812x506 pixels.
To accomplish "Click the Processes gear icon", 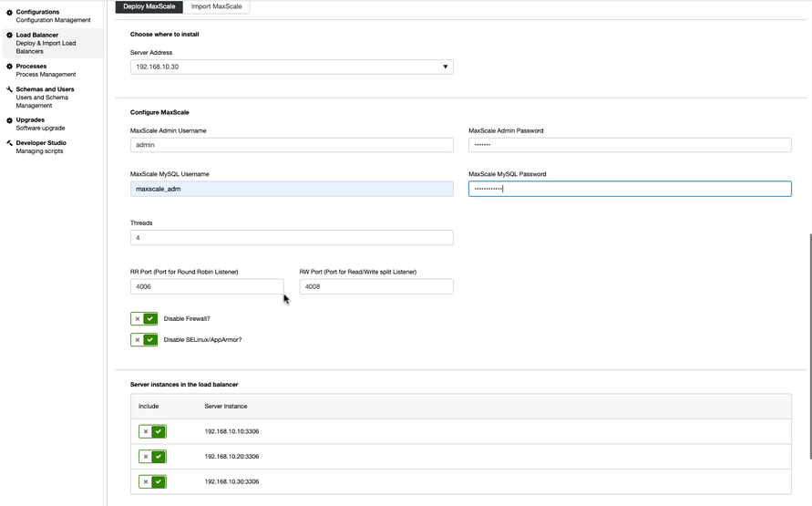I will point(9,67).
